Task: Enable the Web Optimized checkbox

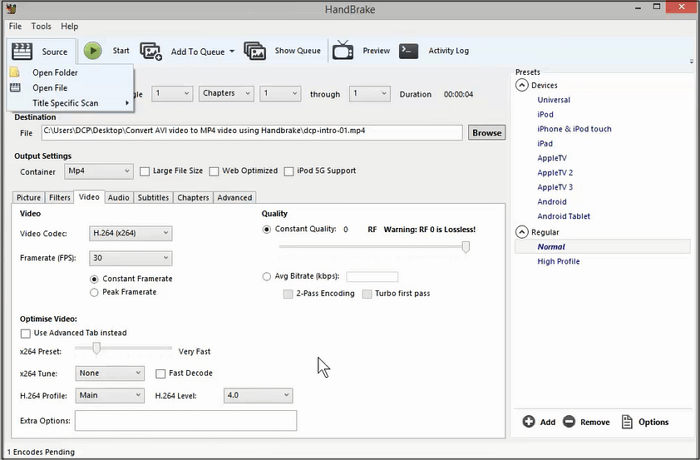Action: click(214, 171)
